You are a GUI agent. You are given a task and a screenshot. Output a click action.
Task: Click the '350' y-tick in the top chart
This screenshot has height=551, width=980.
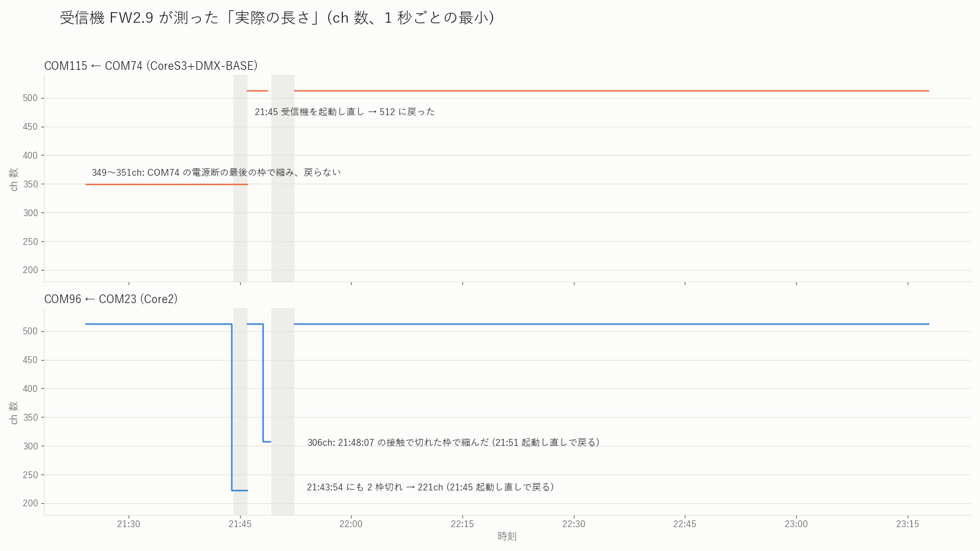click(30, 184)
